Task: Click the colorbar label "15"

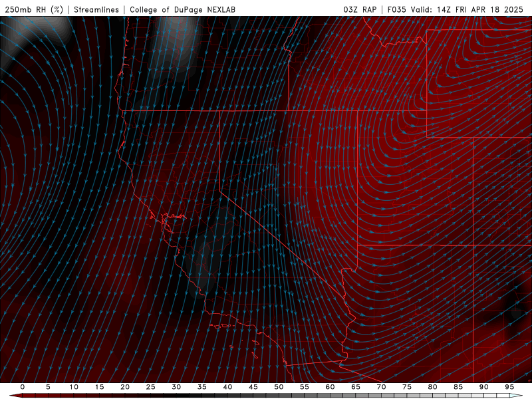Action: click(x=99, y=387)
